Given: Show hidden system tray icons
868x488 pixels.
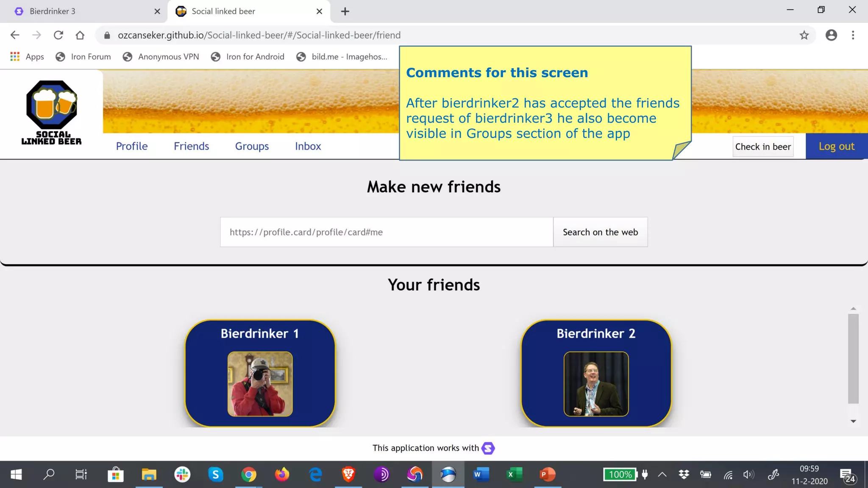Looking at the screenshot, I should point(662,475).
